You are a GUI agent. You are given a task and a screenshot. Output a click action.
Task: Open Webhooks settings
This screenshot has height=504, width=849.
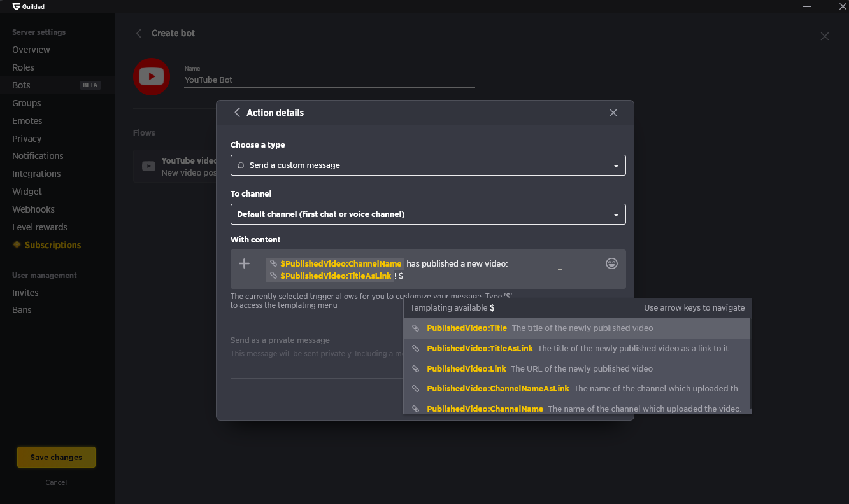[33, 209]
